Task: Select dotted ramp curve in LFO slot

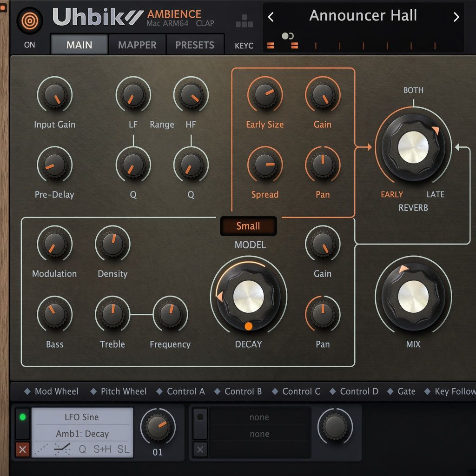Action: (41, 449)
